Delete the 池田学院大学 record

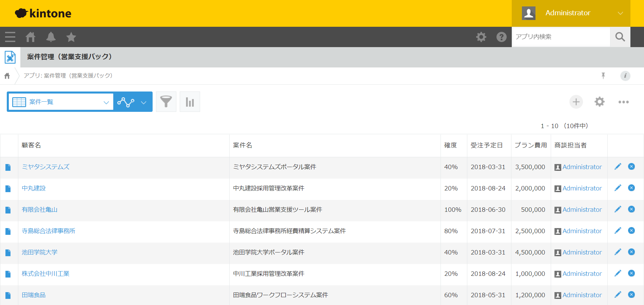click(x=631, y=252)
